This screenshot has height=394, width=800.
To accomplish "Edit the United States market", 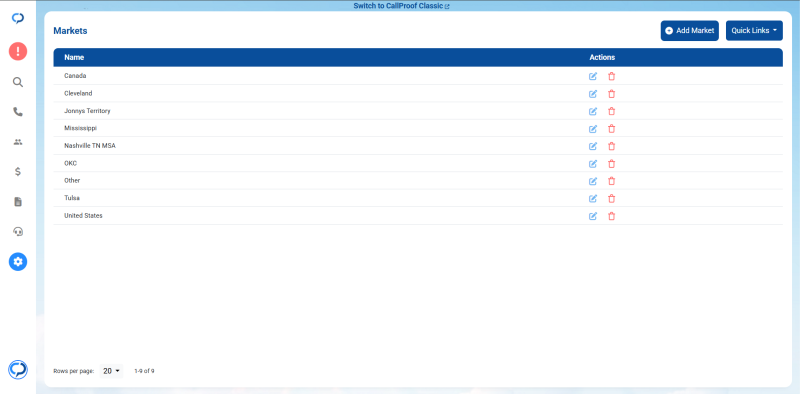I will [593, 216].
